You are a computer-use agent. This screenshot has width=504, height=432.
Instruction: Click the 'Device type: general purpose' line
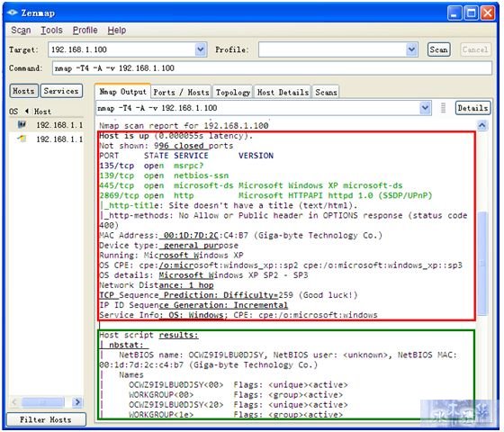coord(169,246)
